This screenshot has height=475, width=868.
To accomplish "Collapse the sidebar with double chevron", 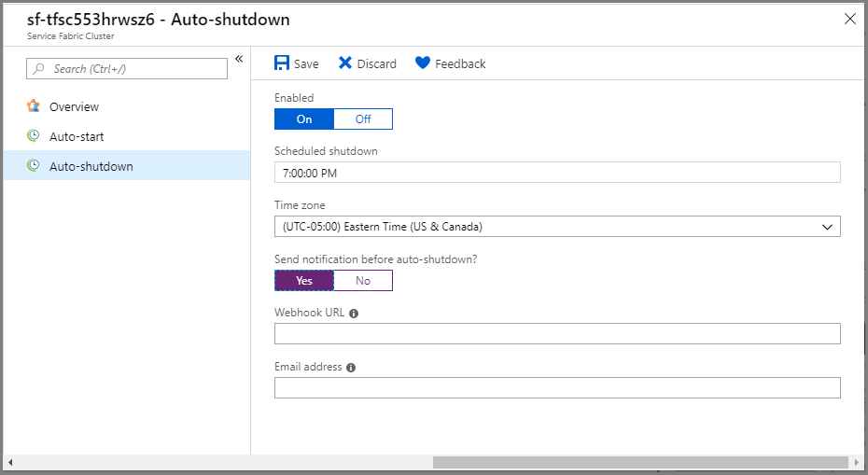I will coord(239,59).
